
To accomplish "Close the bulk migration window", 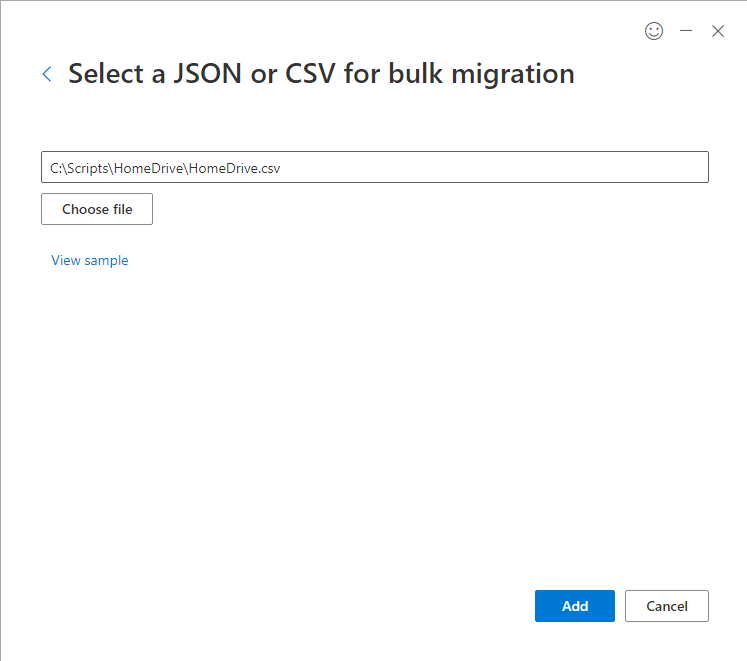I will [x=718, y=31].
